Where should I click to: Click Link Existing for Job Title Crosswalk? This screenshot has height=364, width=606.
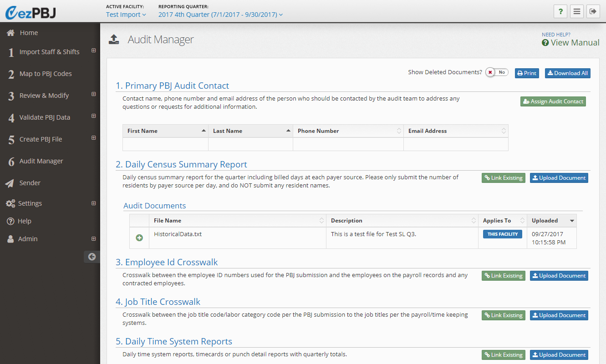click(504, 315)
